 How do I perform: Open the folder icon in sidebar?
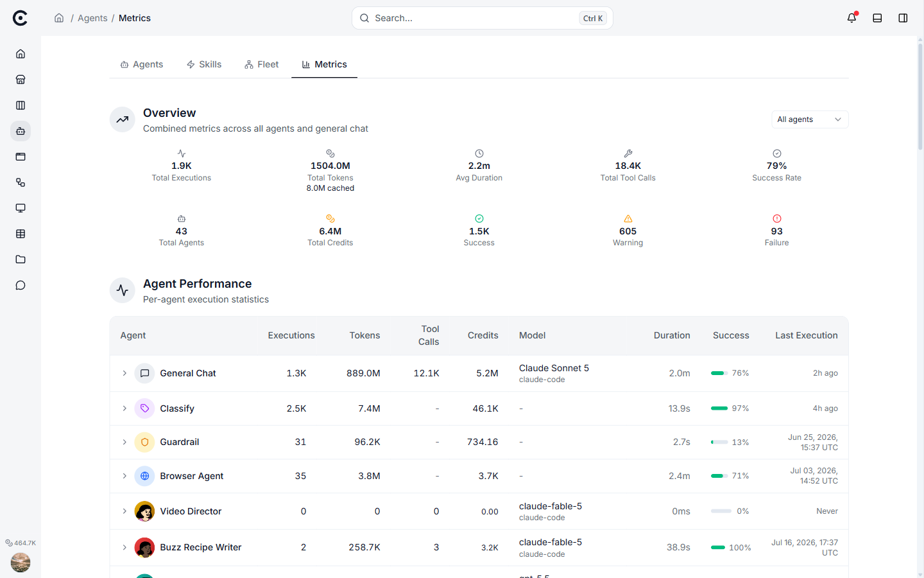pyautogui.click(x=21, y=259)
